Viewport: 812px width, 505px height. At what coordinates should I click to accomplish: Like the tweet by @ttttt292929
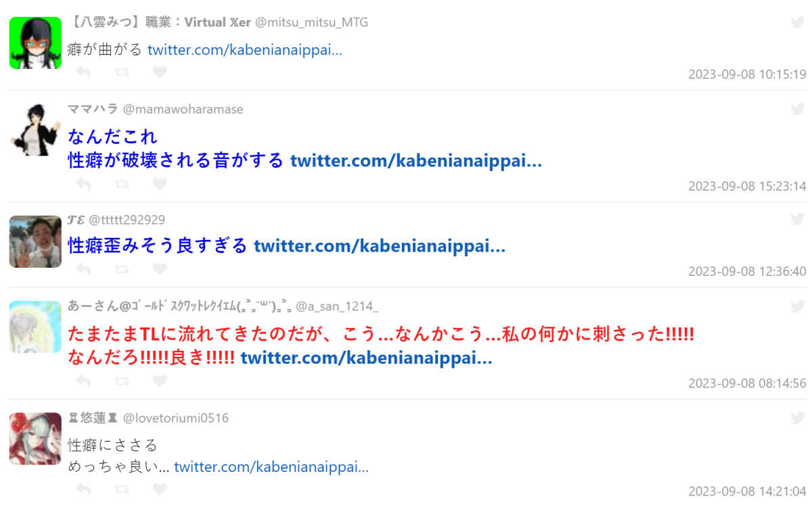160,269
